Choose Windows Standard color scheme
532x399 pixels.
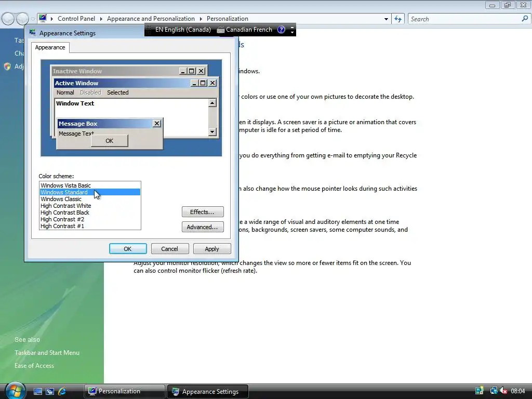coord(90,192)
